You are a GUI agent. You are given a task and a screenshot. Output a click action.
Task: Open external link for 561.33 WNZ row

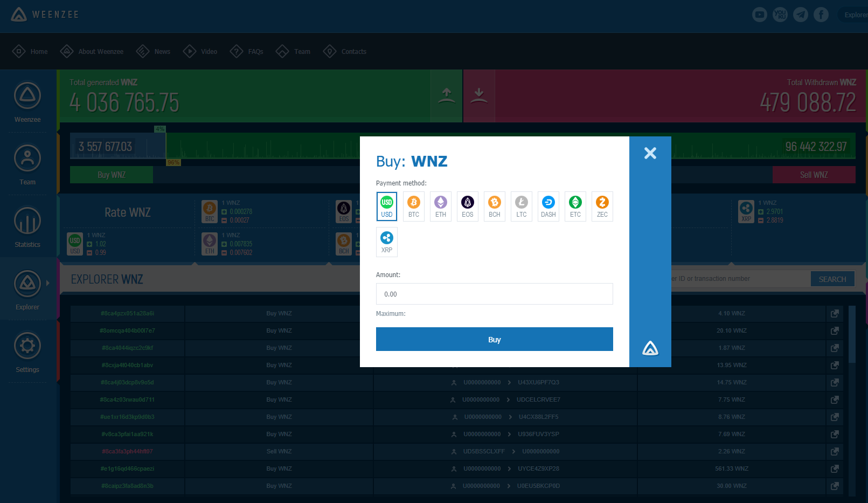pyautogui.click(x=835, y=468)
